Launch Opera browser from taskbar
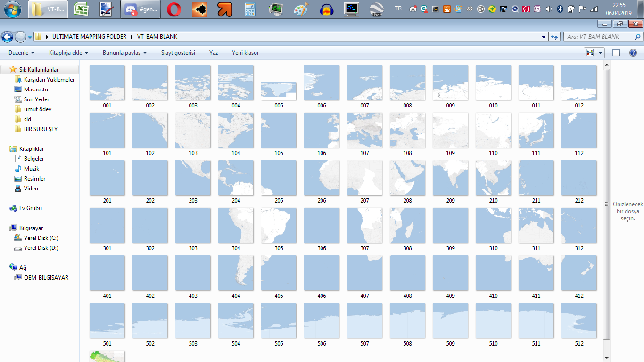This screenshot has width=644, height=362. point(173,9)
